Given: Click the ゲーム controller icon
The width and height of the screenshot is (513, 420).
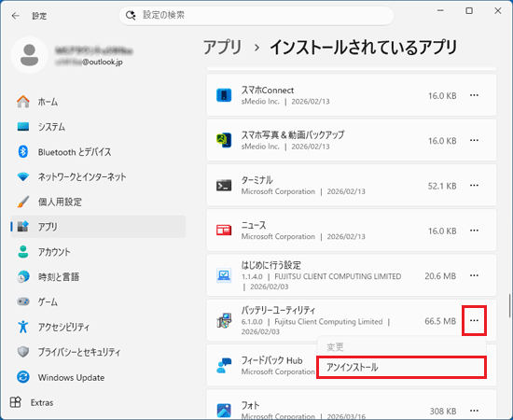Looking at the screenshot, I should (x=23, y=301).
